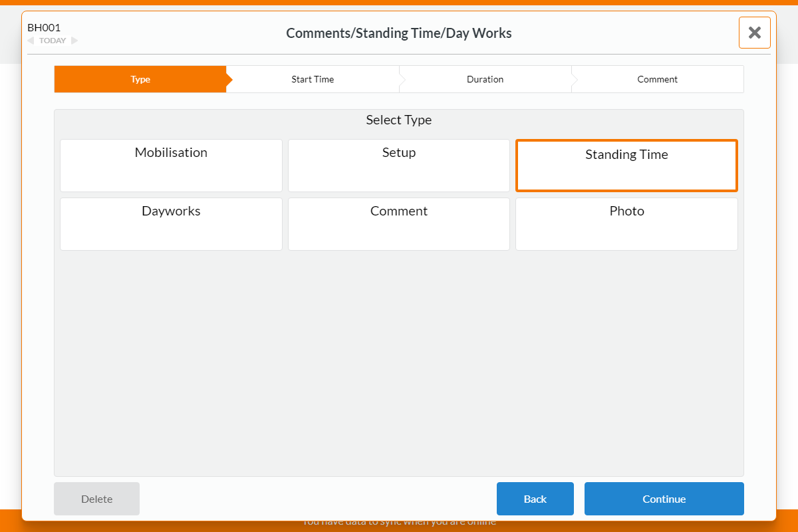Close the Comments/Standing Time dialog with X

[x=754, y=33]
